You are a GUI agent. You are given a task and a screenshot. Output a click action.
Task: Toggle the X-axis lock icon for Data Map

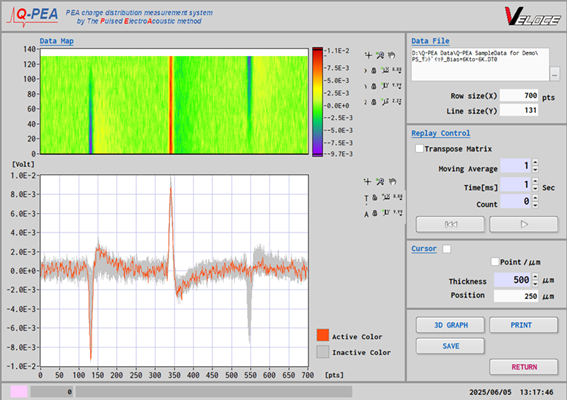pyautogui.click(x=374, y=71)
